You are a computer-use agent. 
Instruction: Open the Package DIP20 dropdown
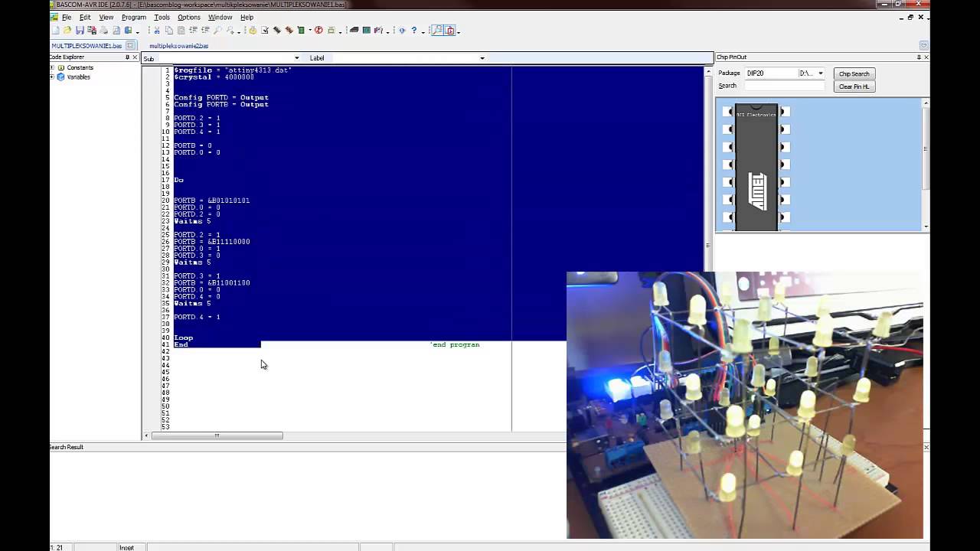[820, 73]
